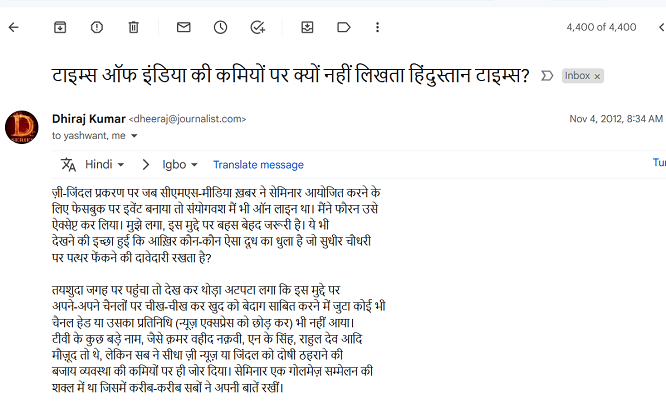Image resolution: width=666 pixels, height=409 pixels.
Task: Delete this email with the trash icon
Action: click(133, 28)
